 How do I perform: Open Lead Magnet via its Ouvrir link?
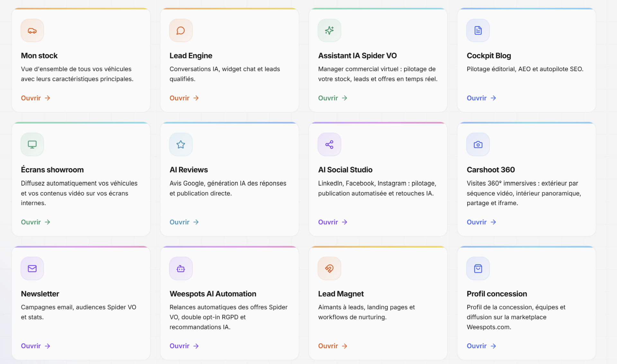[333, 346]
